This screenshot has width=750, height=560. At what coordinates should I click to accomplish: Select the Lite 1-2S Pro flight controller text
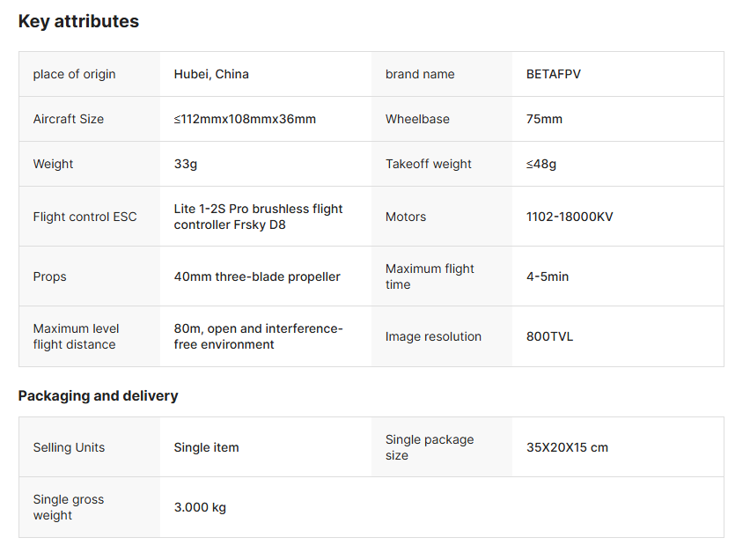258,217
